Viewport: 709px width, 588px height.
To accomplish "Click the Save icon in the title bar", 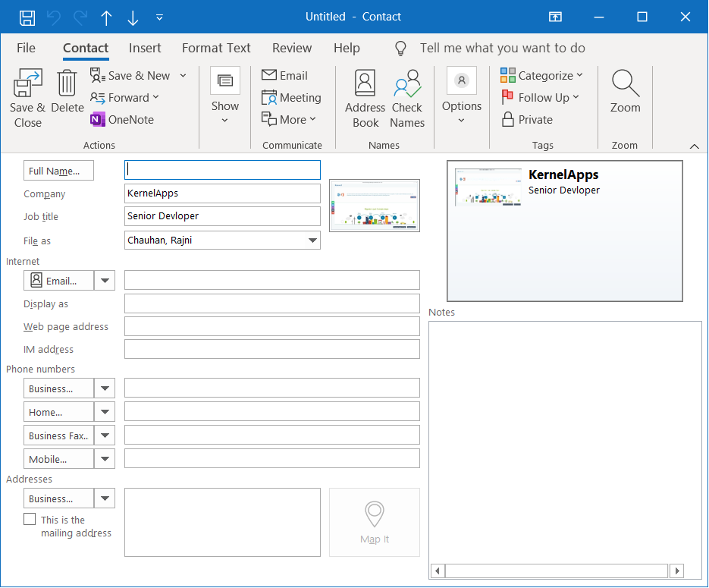I will [27, 17].
